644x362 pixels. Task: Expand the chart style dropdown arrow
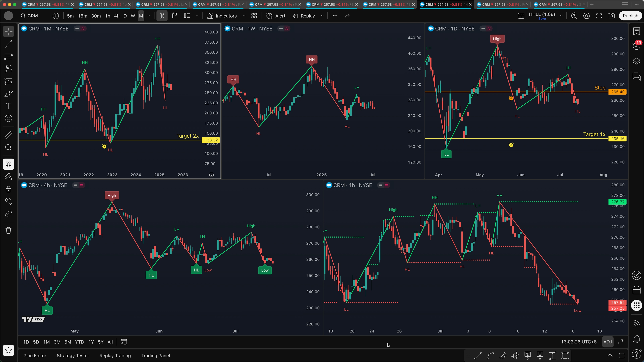(197, 16)
